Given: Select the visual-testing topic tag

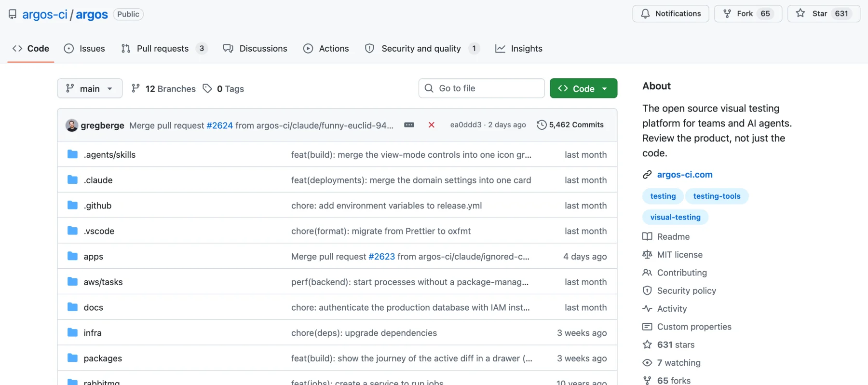Looking at the screenshot, I should (x=675, y=217).
